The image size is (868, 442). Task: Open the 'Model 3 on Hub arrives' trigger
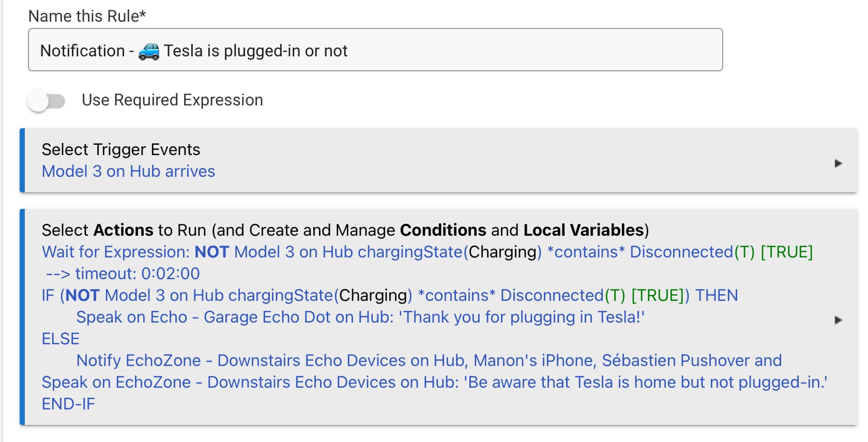point(128,171)
